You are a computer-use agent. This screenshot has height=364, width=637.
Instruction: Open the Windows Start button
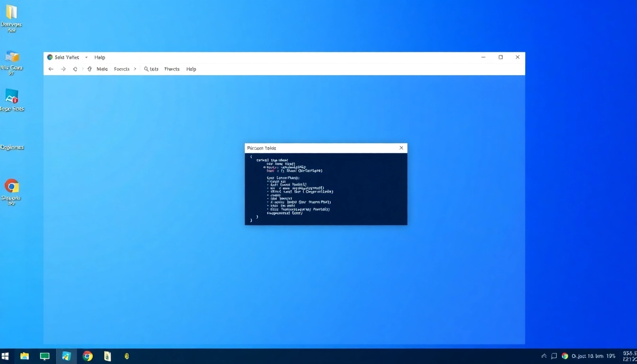point(5,356)
